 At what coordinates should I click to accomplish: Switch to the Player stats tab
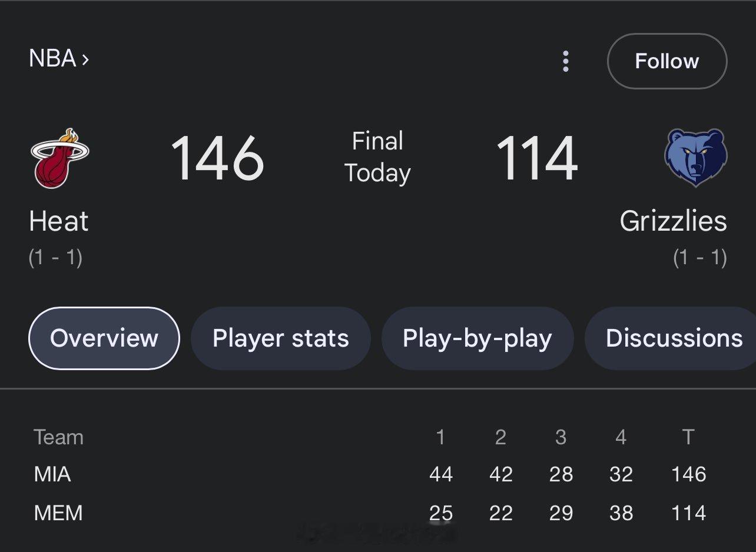280,338
